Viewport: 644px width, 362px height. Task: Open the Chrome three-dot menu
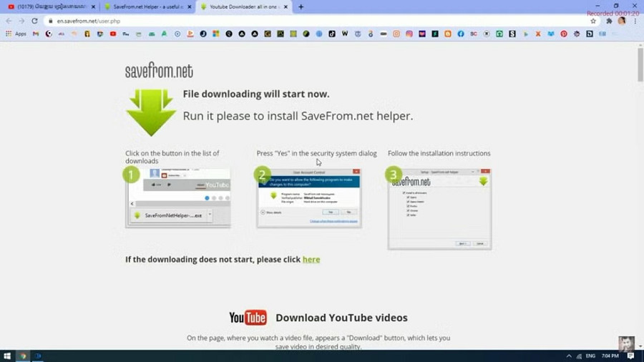[634, 21]
